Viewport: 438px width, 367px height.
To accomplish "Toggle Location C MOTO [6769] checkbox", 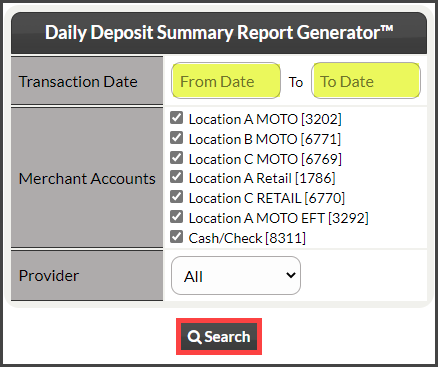I will click(x=176, y=157).
